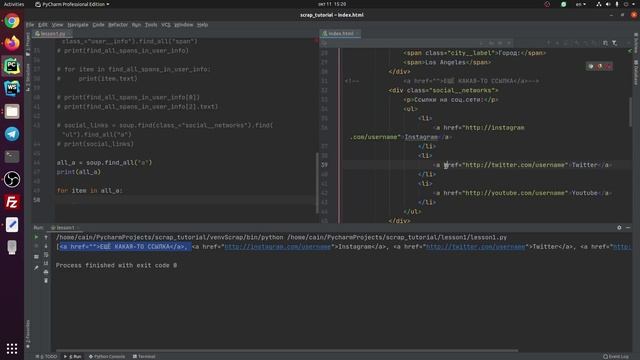The width and height of the screenshot is (640, 360).
Task: Open the File menu
Action: 30,25
